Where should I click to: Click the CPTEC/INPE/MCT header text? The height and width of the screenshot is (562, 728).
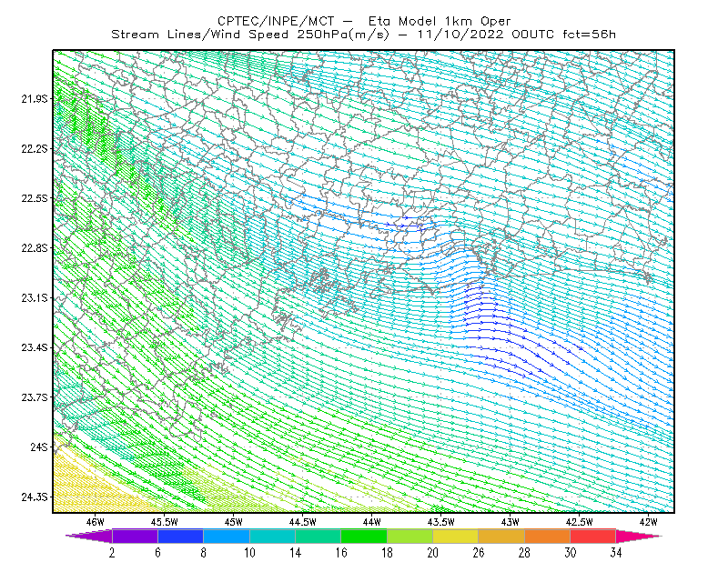[x=276, y=21]
